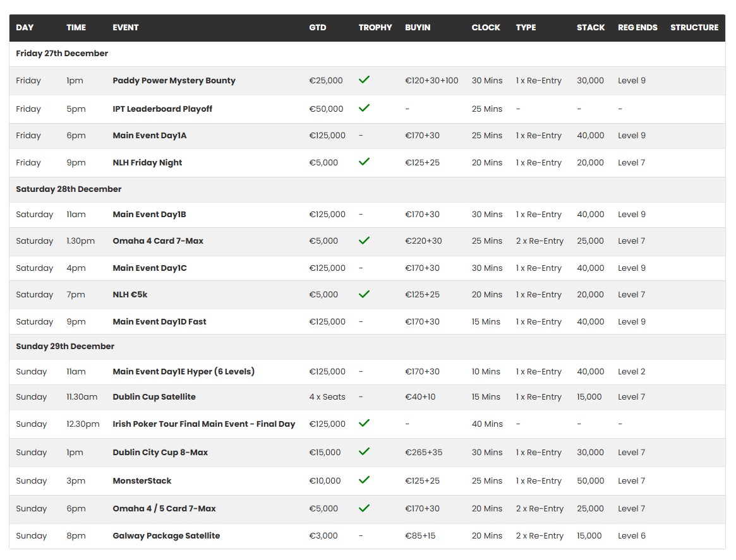Image resolution: width=736 pixels, height=560 pixels.
Task: Click trophy checkmark in MonsterStack row
Action: (364, 480)
